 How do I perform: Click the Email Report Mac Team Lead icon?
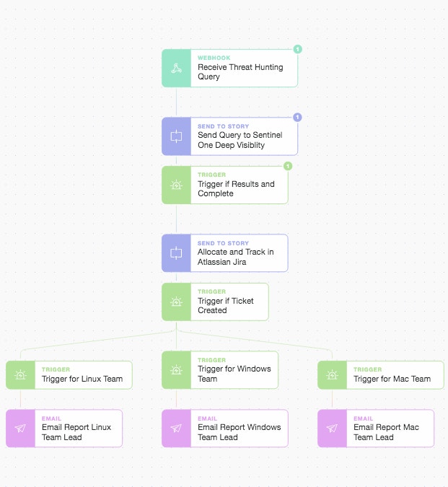coord(332,429)
